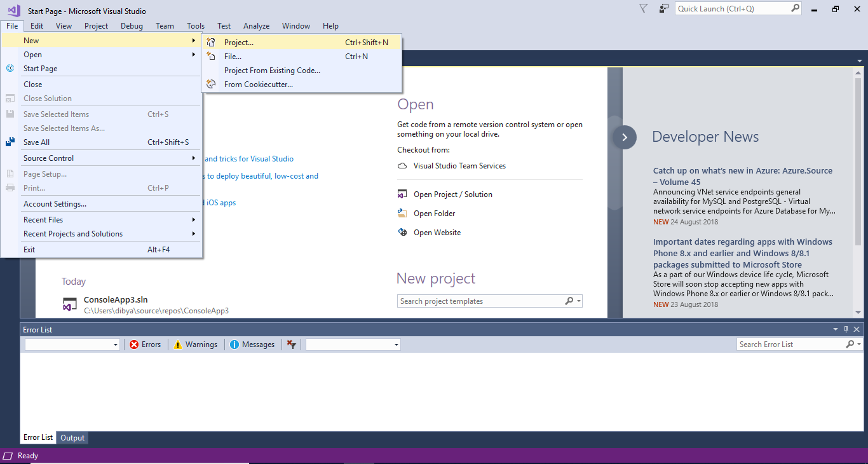Click the Search project templates field
Screen dimensions: 868x464
481,301
